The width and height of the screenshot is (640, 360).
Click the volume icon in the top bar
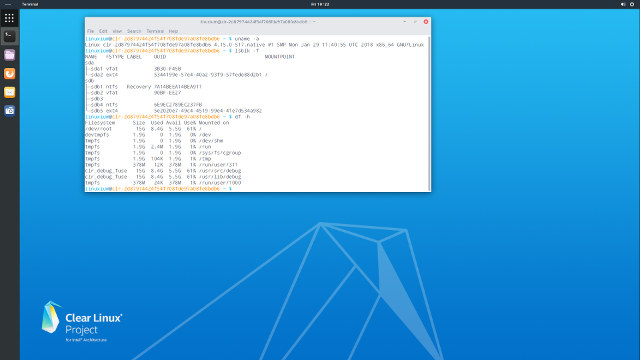coord(623,4)
